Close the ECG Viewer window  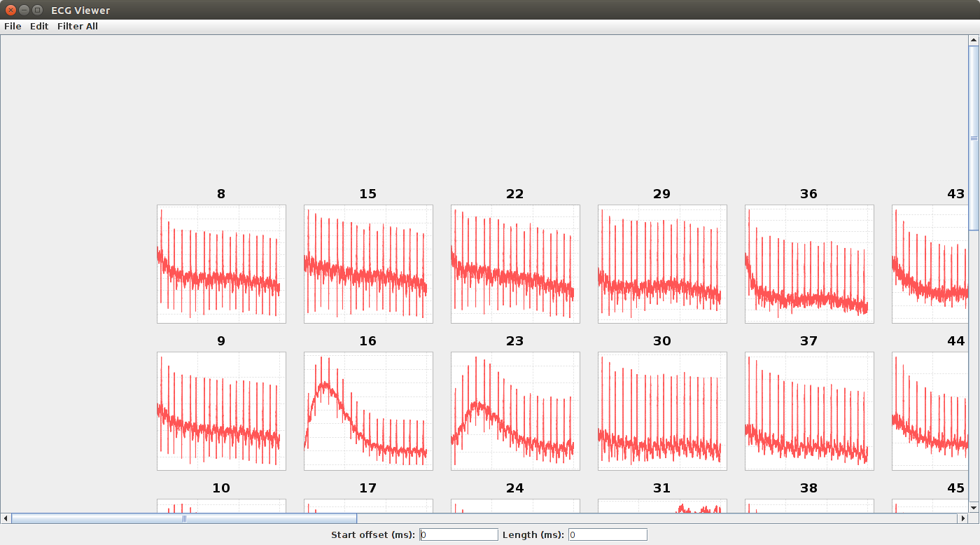tap(10, 10)
